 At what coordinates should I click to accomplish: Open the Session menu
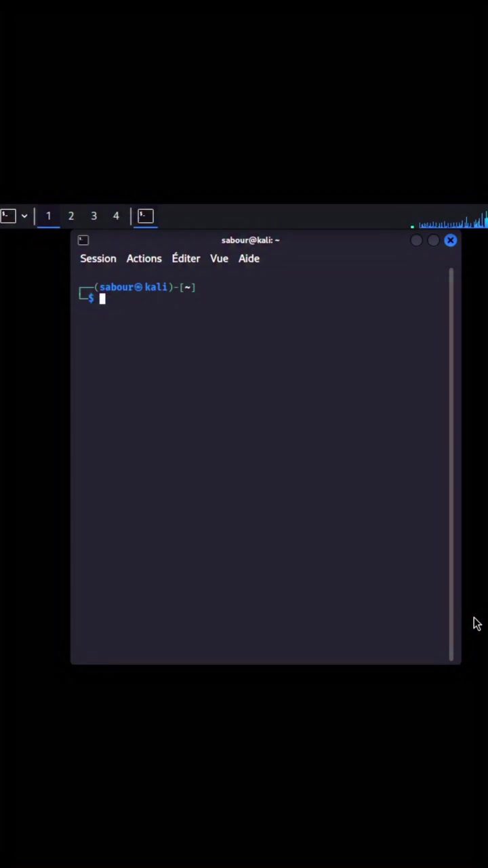click(98, 258)
